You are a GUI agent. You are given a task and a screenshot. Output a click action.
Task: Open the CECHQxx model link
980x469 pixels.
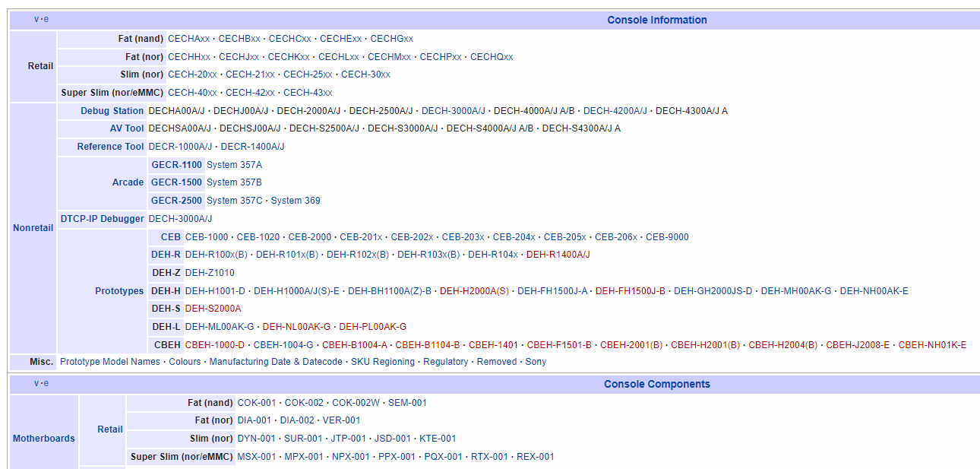click(x=492, y=57)
